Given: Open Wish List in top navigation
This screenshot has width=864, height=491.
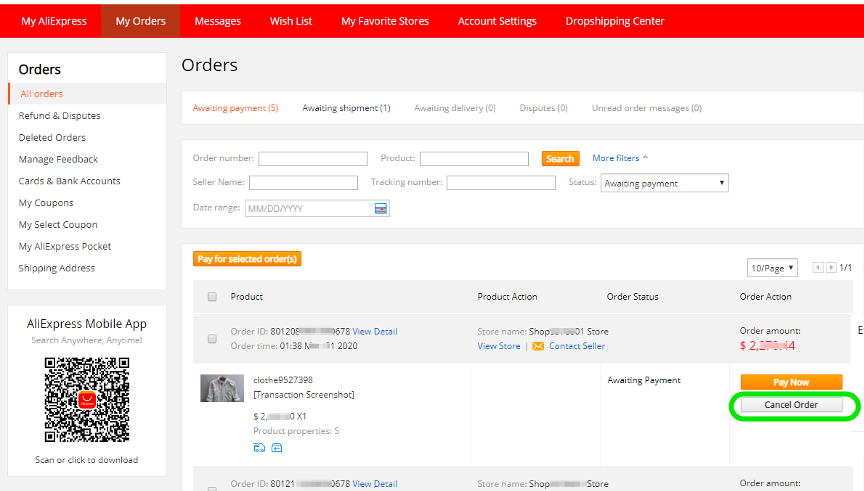Looking at the screenshot, I should pos(291,21).
